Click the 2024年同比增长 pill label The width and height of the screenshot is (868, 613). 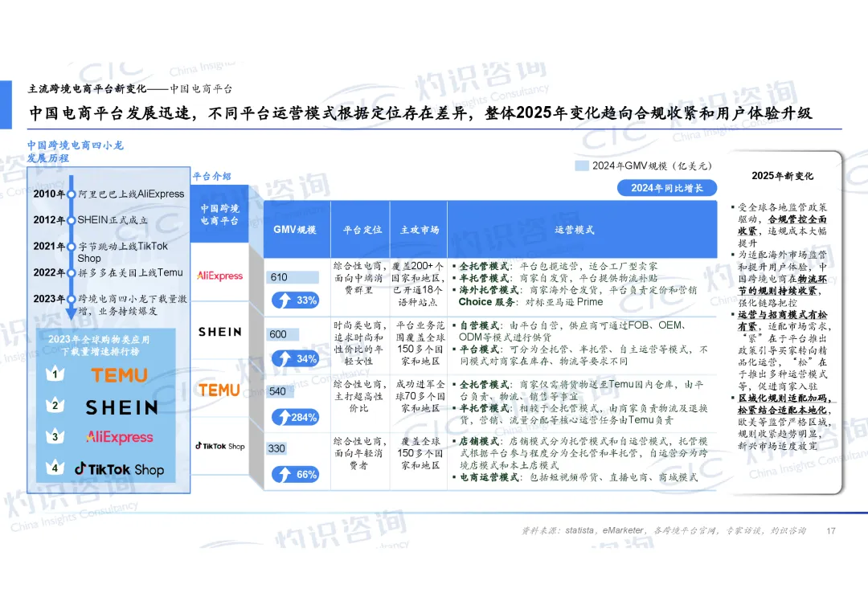[x=667, y=188]
